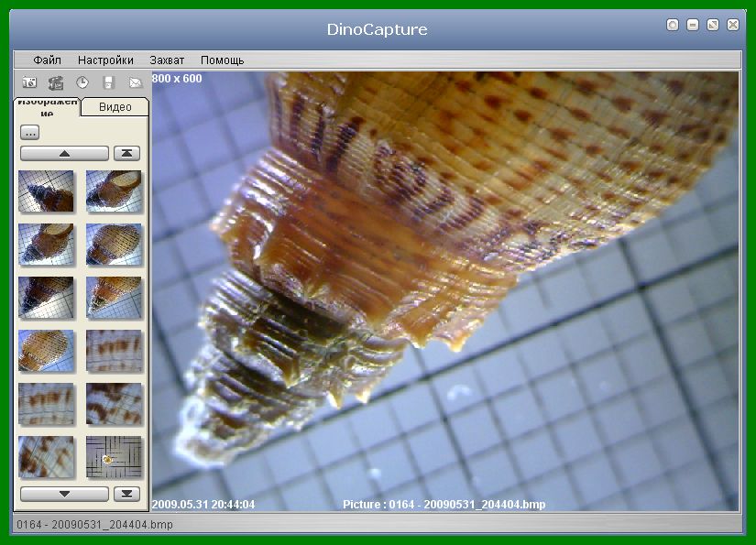The width and height of the screenshot is (756, 545).
Task: Select third-row left dark shell thumbnail
Action: (47, 298)
